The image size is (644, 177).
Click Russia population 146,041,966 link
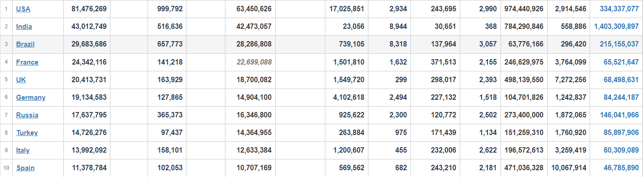[x=619, y=115]
